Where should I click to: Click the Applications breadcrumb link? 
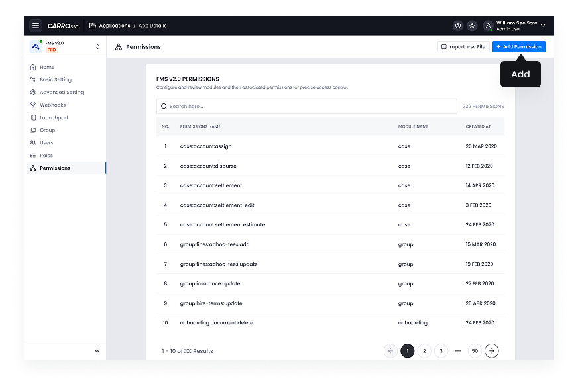click(114, 26)
